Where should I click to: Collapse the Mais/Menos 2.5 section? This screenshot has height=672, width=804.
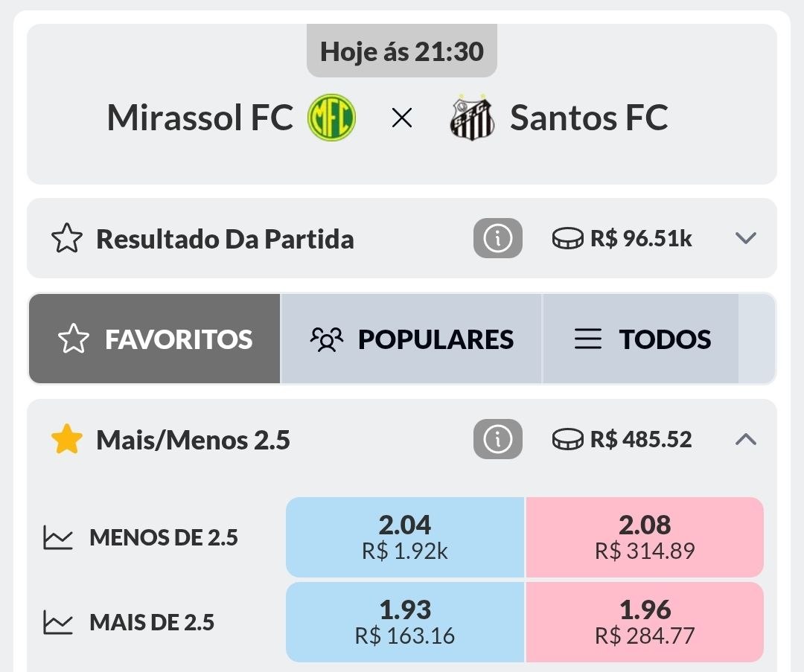[x=745, y=440]
